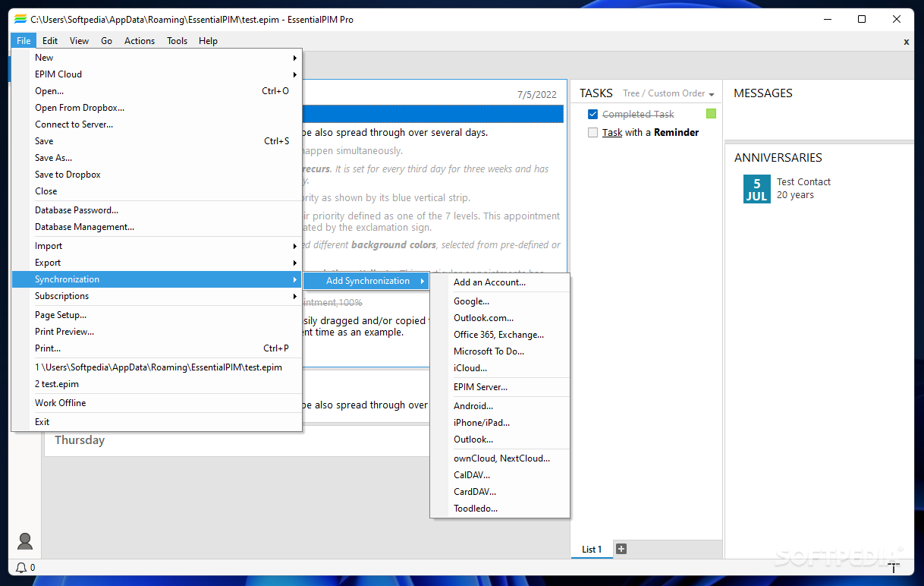Screen dimensions: 924x586
Task: Click the EssentialPIM app icon in title bar
Action: click(x=20, y=19)
